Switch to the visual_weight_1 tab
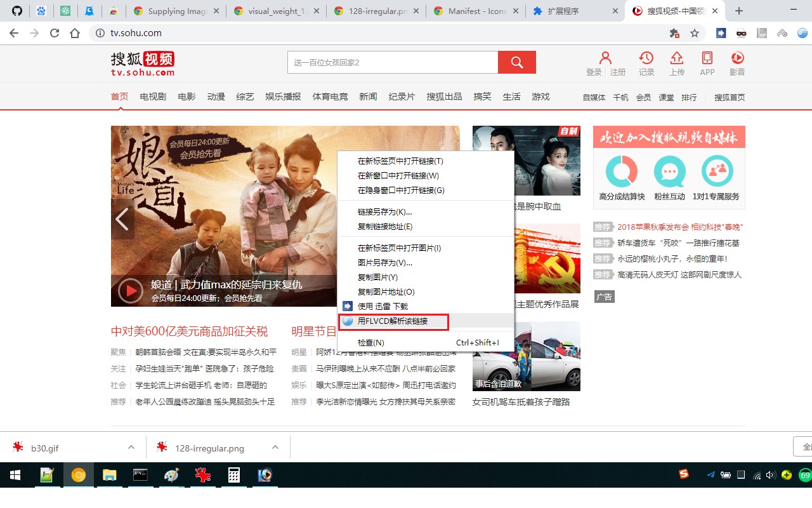 point(277,11)
